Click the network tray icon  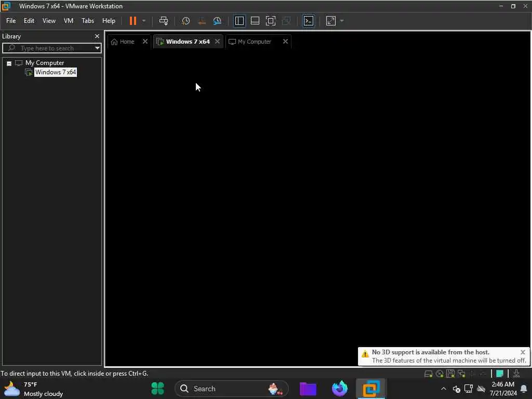469,389
